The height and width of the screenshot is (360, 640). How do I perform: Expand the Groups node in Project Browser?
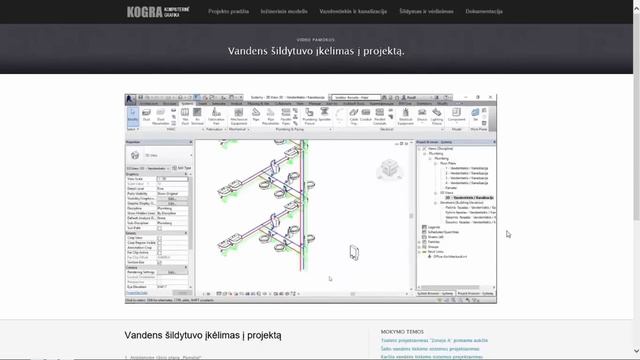click(420, 247)
